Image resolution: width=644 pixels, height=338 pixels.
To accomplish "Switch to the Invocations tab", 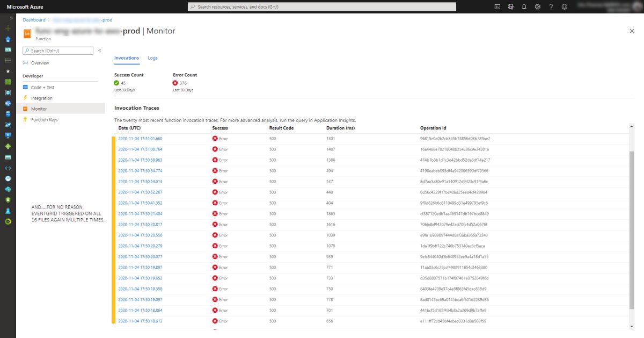I will click(127, 58).
